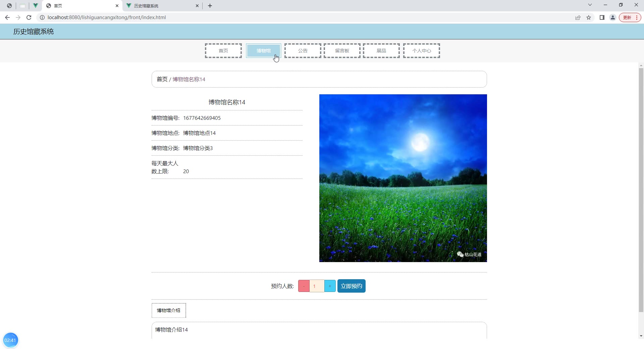Open a new tab with plus icon
The height and width of the screenshot is (349, 644).
click(210, 6)
